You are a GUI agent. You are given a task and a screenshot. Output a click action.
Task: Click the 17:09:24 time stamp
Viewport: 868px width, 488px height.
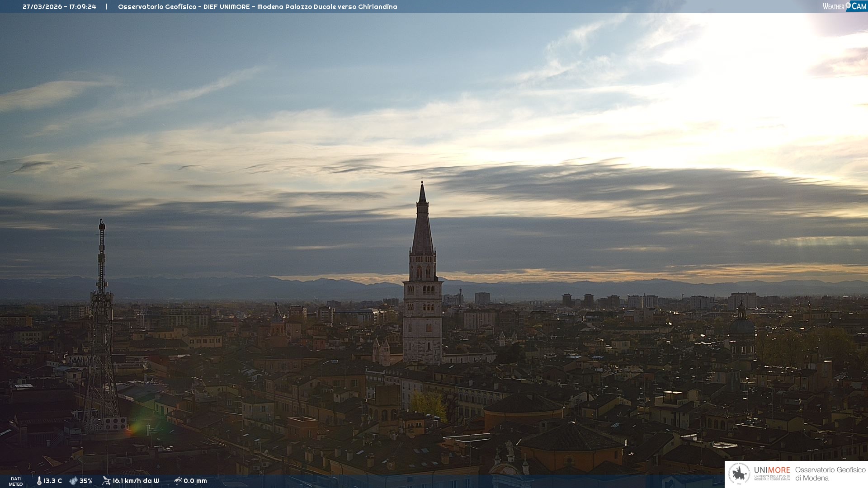(83, 7)
